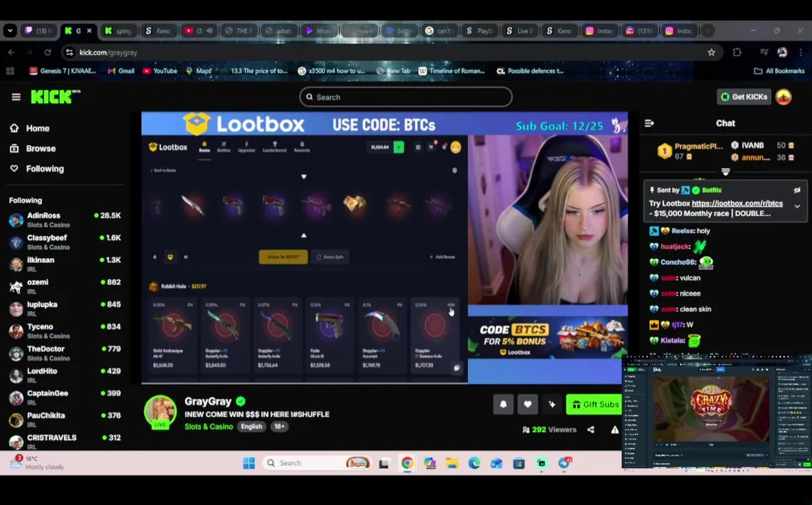
Task: Click the Get KICKs button
Action: [x=744, y=97]
